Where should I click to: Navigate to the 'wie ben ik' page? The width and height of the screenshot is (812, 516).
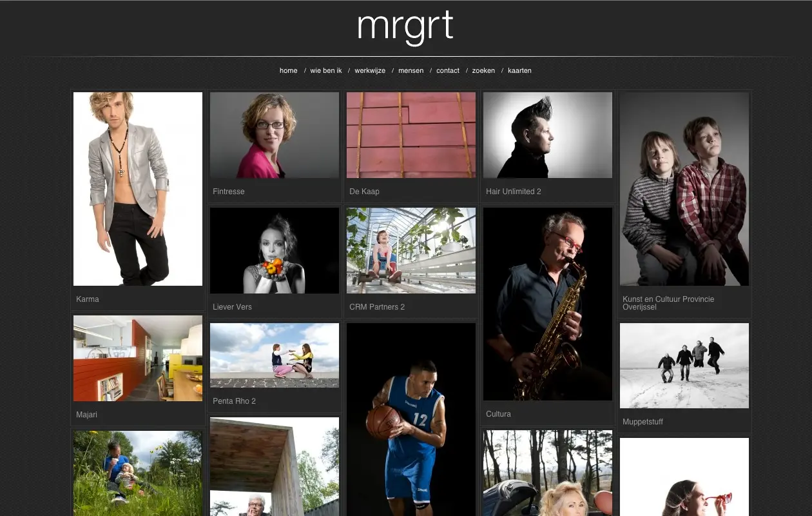(326, 70)
